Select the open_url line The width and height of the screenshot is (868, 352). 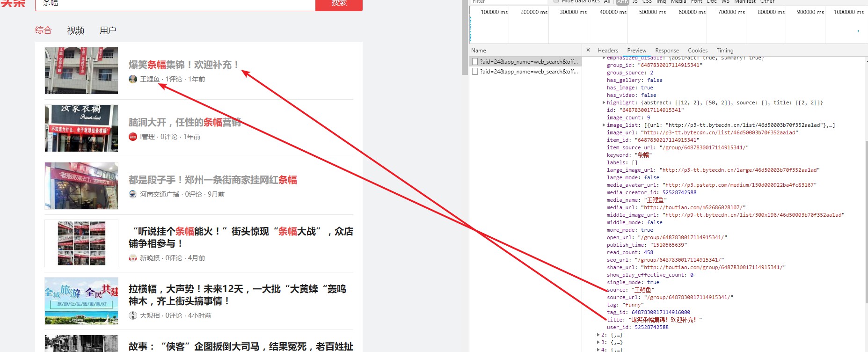[x=667, y=237]
